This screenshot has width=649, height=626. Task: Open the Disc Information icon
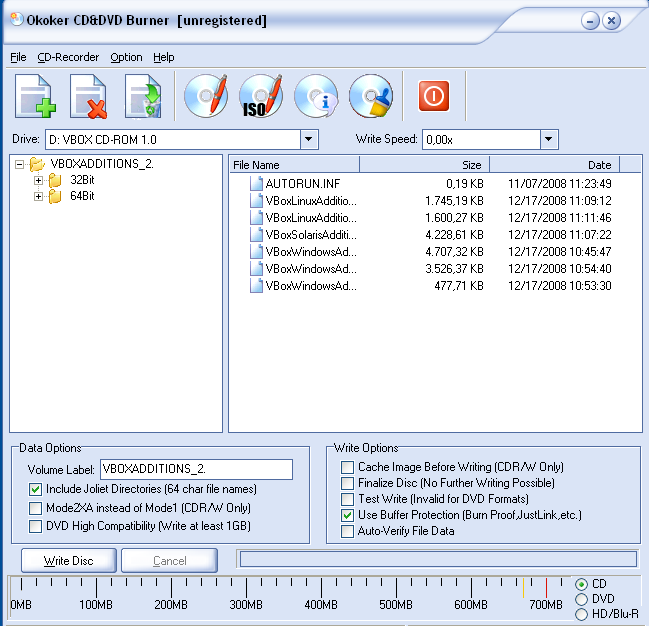point(316,96)
